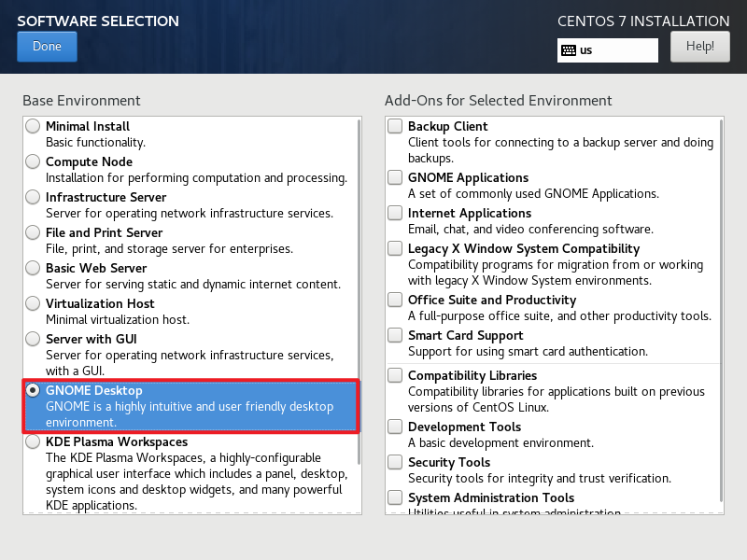Check the GNOME Applications add-on
The width and height of the screenshot is (747, 560).
click(x=395, y=176)
